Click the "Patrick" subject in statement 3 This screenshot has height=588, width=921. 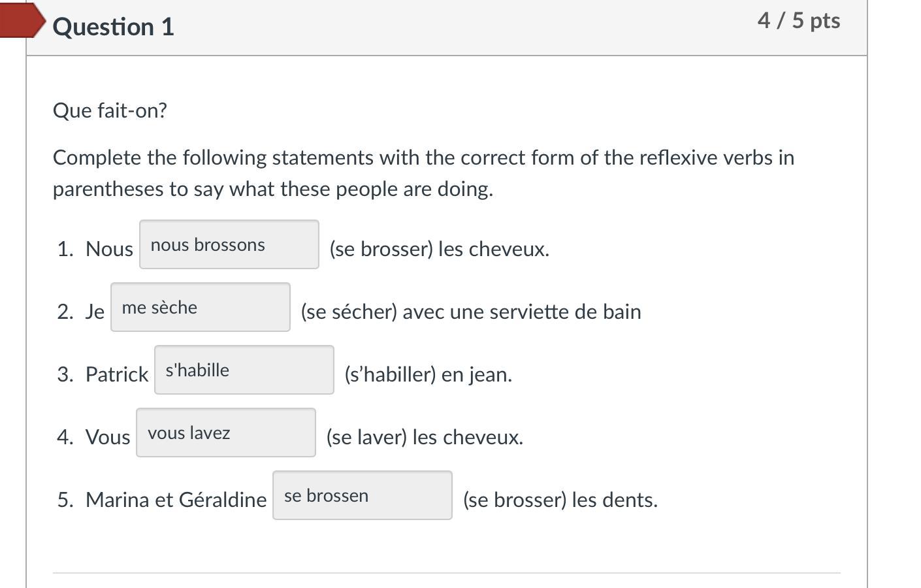[x=117, y=374]
